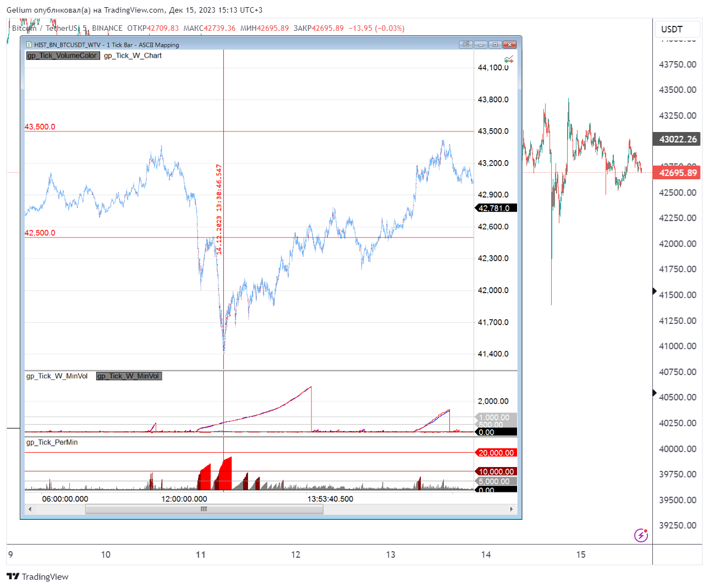Click the scrollbar right arrow in chart window
The height and width of the screenshot is (588, 709).
click(512, 509)
